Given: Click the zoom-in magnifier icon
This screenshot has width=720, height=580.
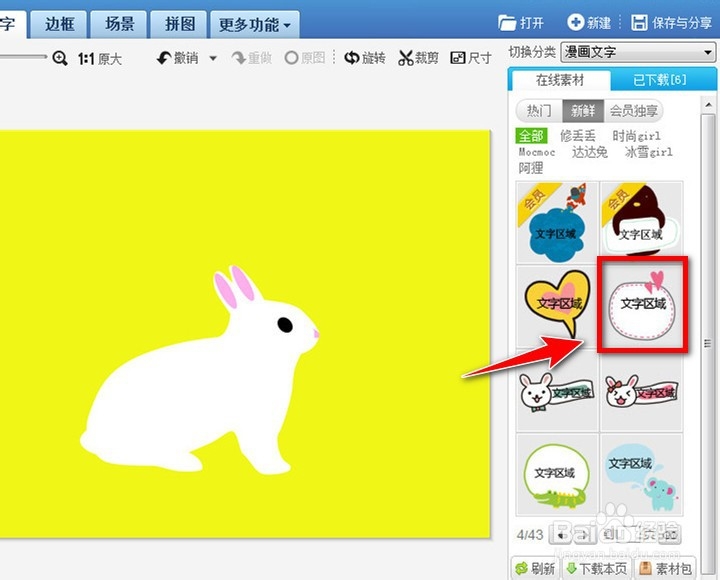Looking at the screenshot, I should click(x=60, y=58).
